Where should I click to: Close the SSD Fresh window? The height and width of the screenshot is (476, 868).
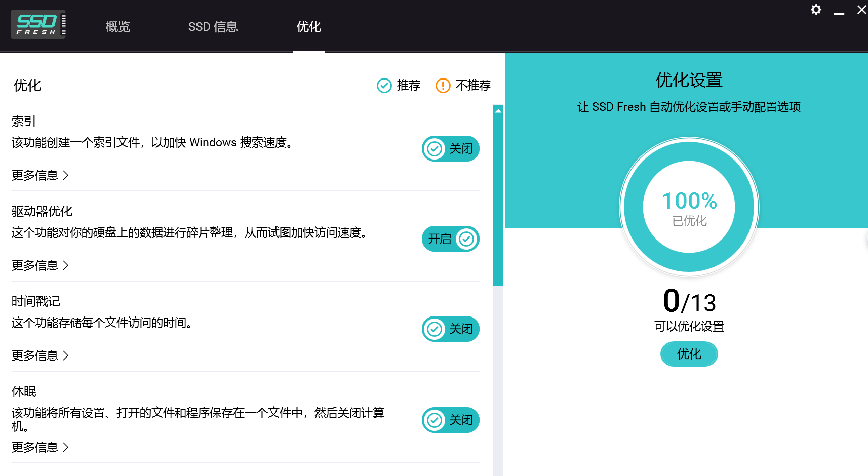(861, 10)
